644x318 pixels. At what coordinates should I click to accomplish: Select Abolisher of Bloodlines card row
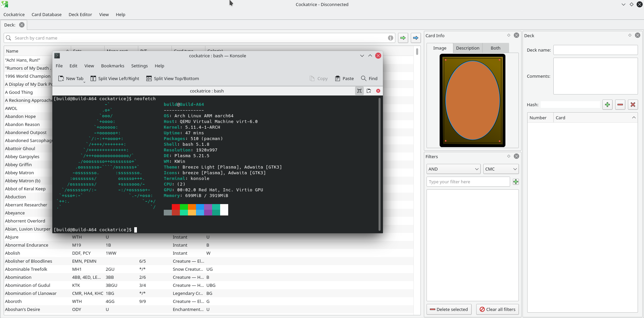[x=209, y=261]
